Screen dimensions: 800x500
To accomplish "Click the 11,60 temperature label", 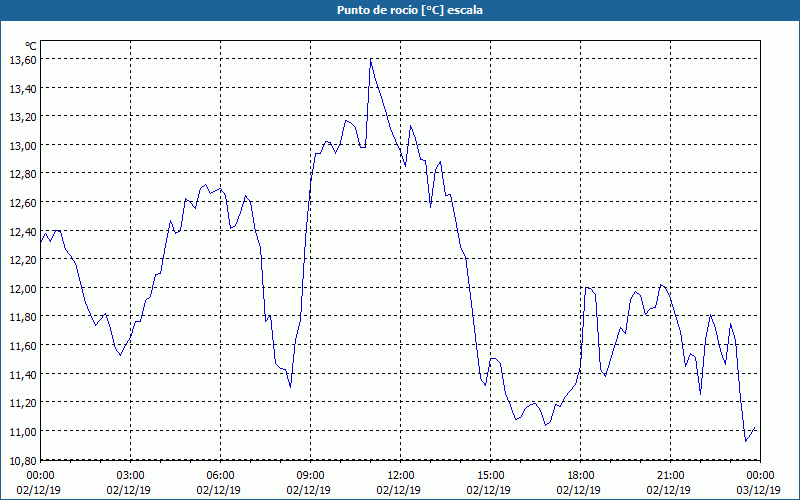I will pyautogui.click(x=23, y=345).
